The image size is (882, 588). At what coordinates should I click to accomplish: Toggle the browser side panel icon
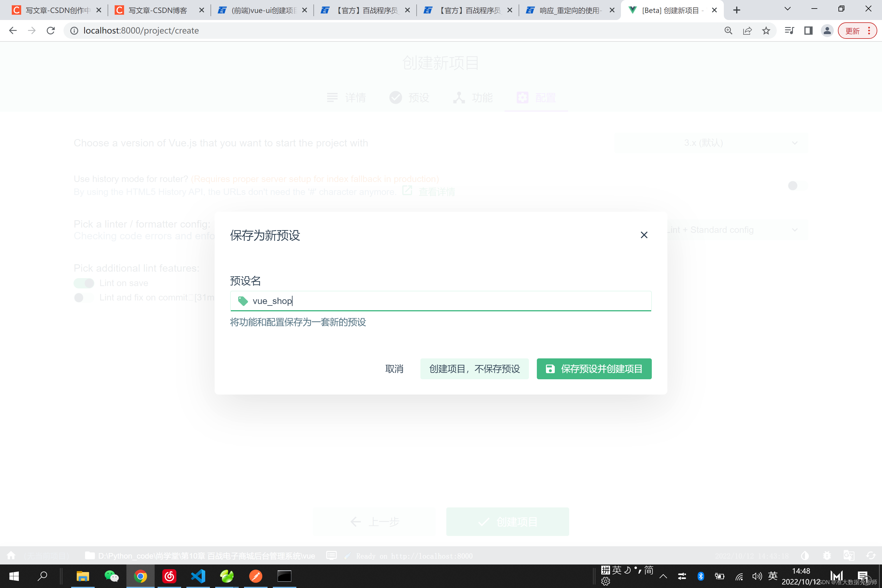[808, 31]
